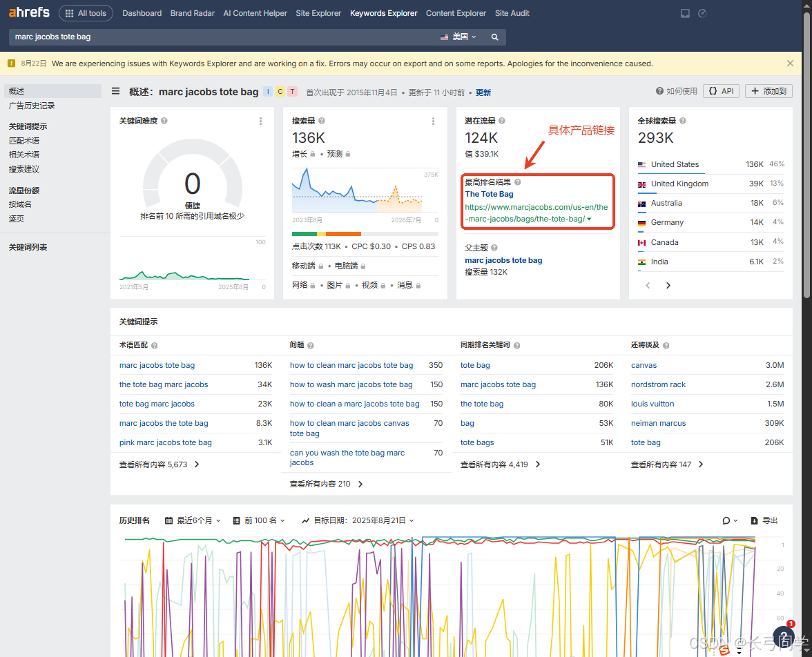
Task: Click question how to wash marc jacobs tote bag
Action: [x=351, y=384]
